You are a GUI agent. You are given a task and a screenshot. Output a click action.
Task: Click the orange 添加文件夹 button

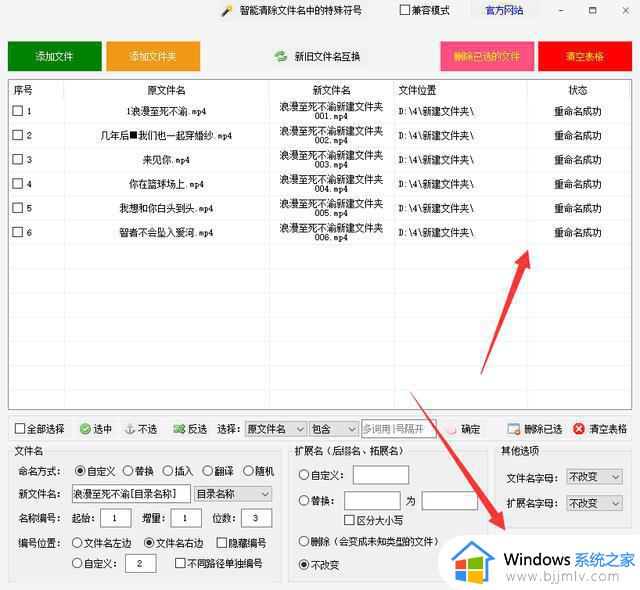(153, 56)
